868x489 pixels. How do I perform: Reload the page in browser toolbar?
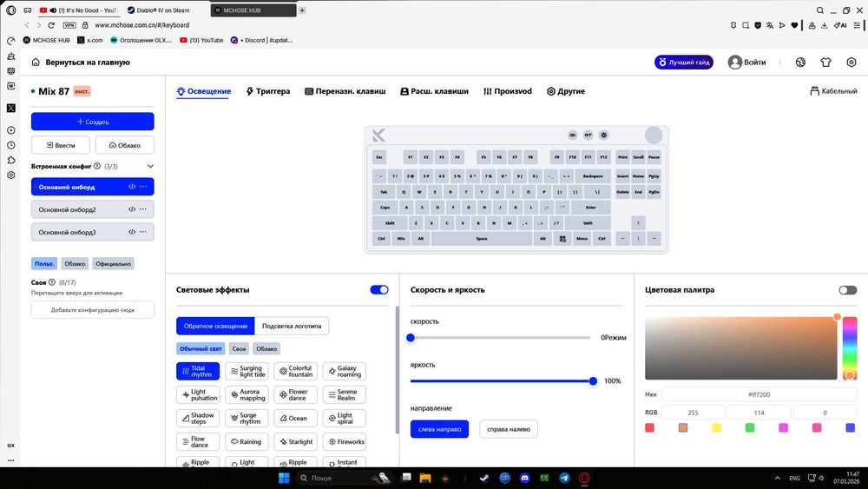51,25
